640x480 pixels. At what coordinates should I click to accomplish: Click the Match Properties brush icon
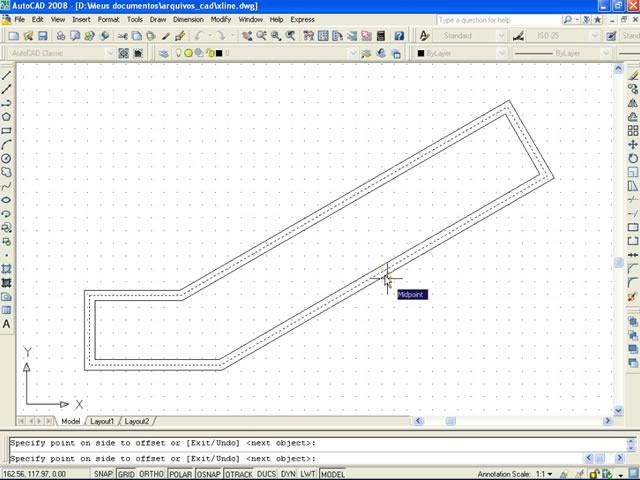(180, 36)
